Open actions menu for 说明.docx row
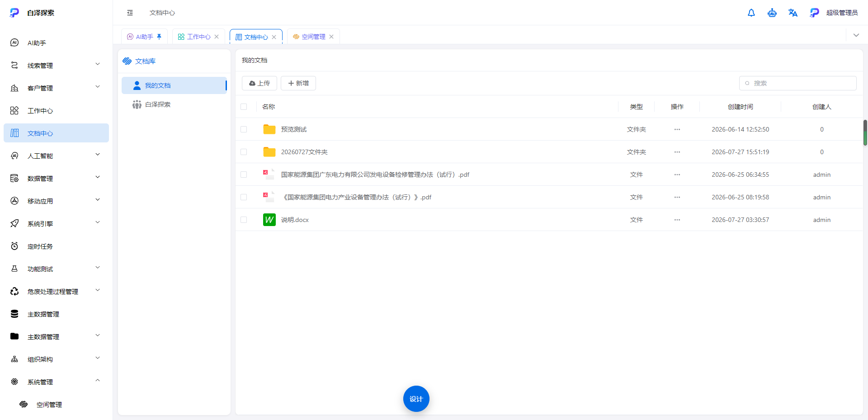 click(x=677, y=220)
